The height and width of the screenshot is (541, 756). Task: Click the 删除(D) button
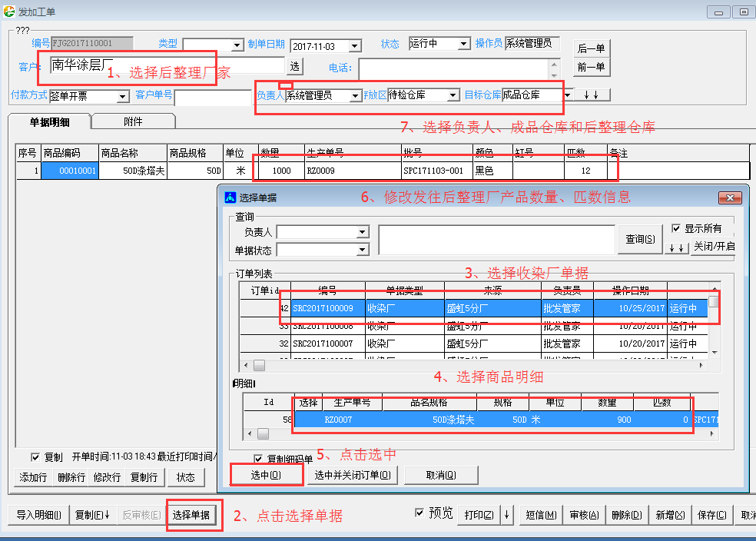click(x=626, y=515)
